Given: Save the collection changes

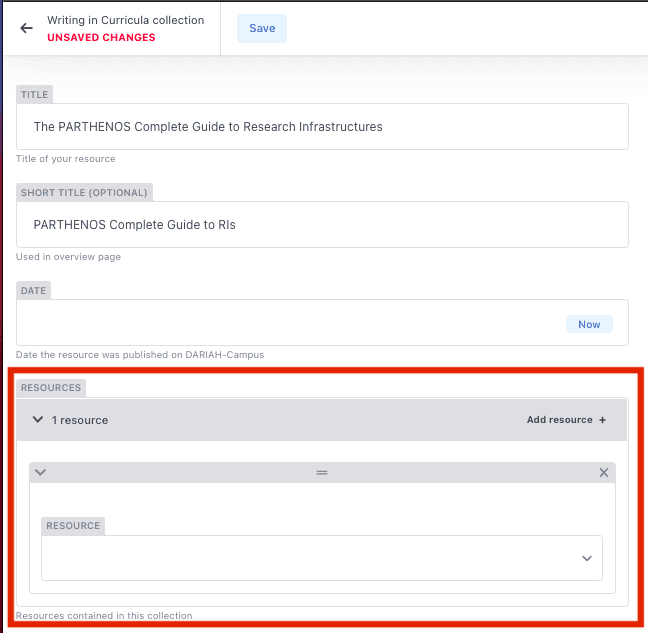Looking at the screenshot, I should (x=262, y=28).
